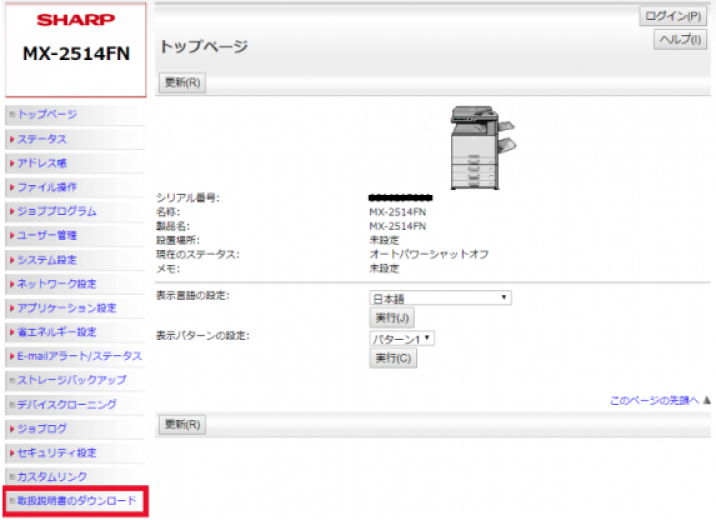Open the display pattern dropdown
Viewport: 716px width, 520px height.
tap(402, 339)
